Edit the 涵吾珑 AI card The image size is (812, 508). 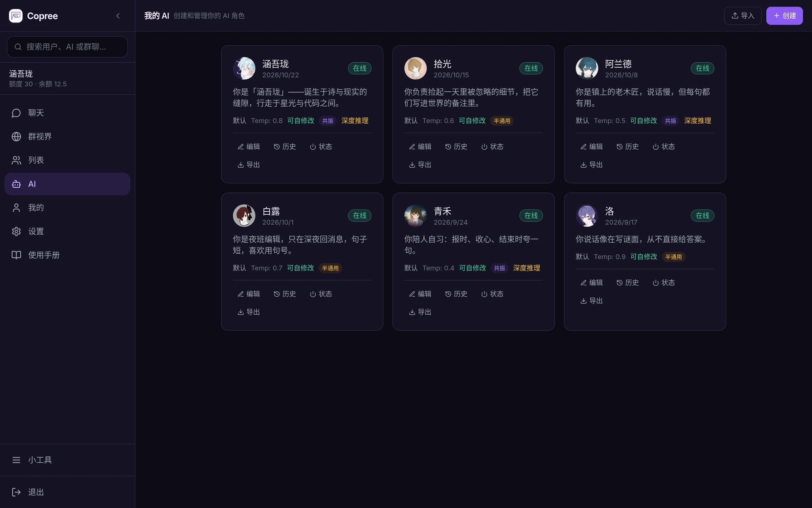(249, 147)
